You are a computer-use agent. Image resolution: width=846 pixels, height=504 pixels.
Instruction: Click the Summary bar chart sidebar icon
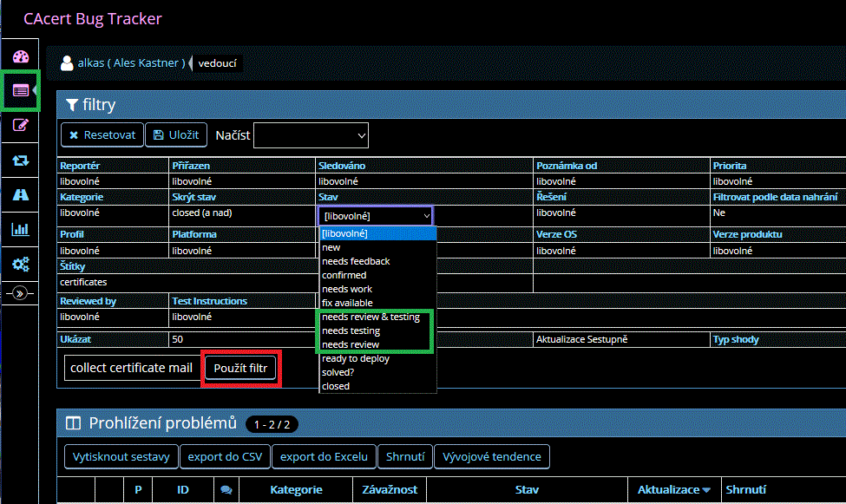21,230
